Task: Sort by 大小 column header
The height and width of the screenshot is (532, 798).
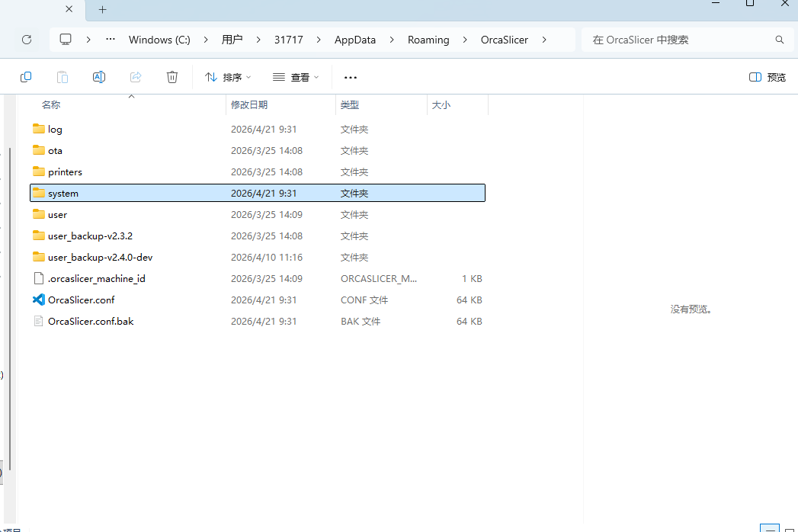Action: [457, 105]
